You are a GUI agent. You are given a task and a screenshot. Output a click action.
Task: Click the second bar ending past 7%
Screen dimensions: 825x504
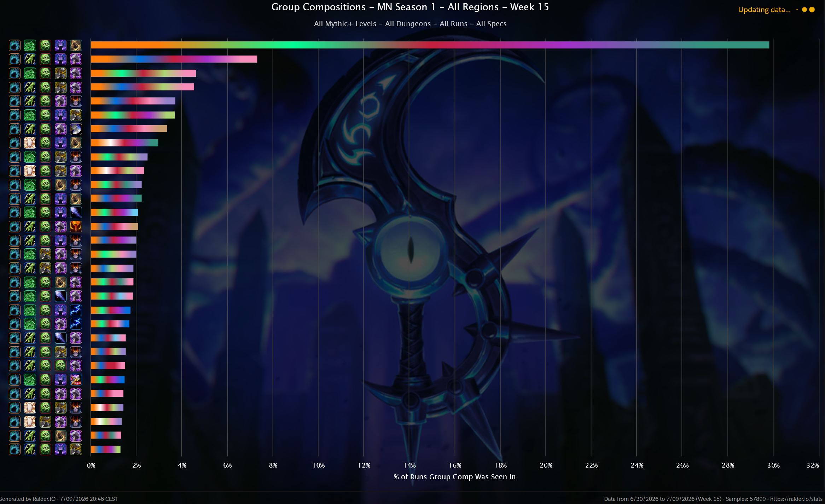[x=174, y=59]
